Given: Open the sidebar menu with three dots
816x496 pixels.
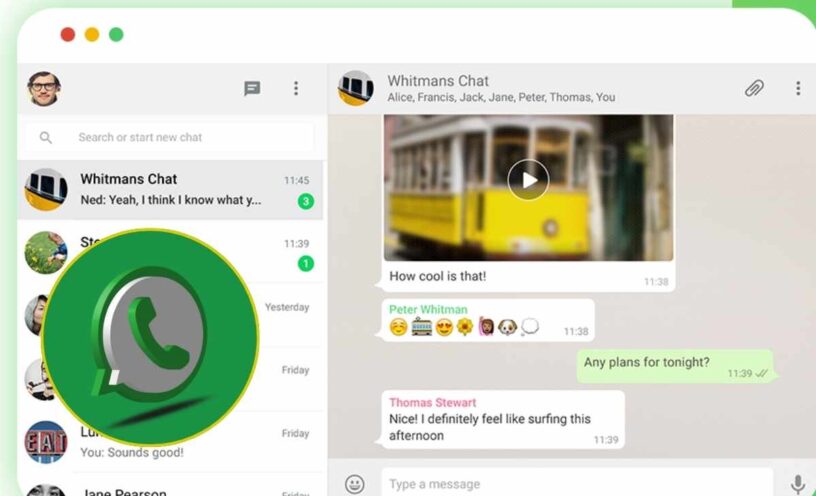Looking at the screenshot, I should tap(296, 88).
